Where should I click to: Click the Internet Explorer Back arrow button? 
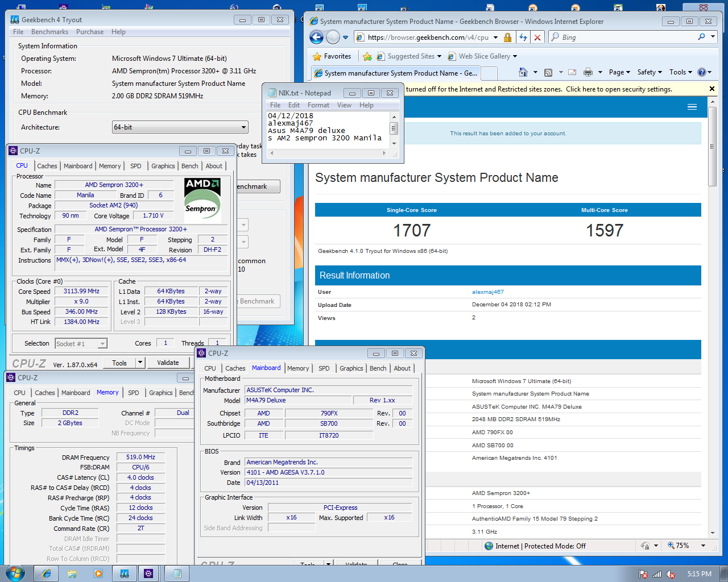tap(316, 38)
